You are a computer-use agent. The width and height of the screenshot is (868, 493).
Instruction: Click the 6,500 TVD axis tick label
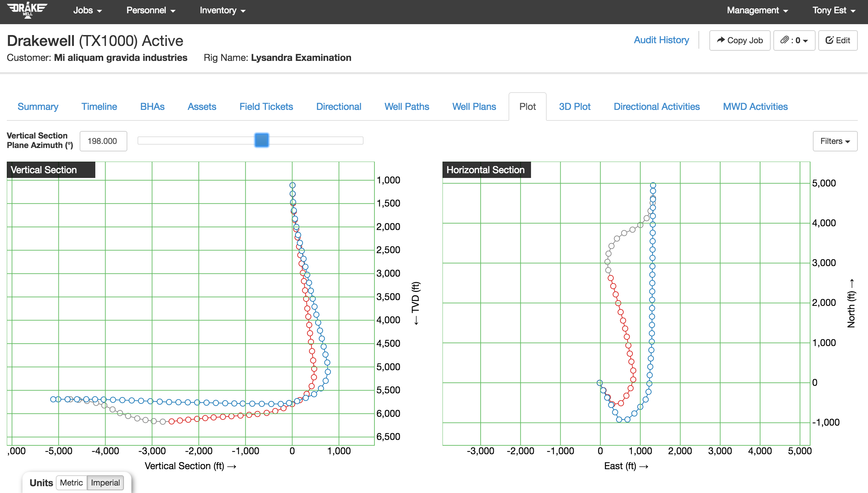[388, 437]
